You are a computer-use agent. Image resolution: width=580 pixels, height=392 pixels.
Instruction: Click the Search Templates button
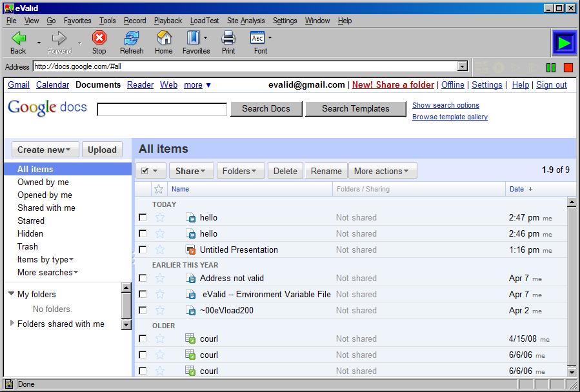pos(355,109)
